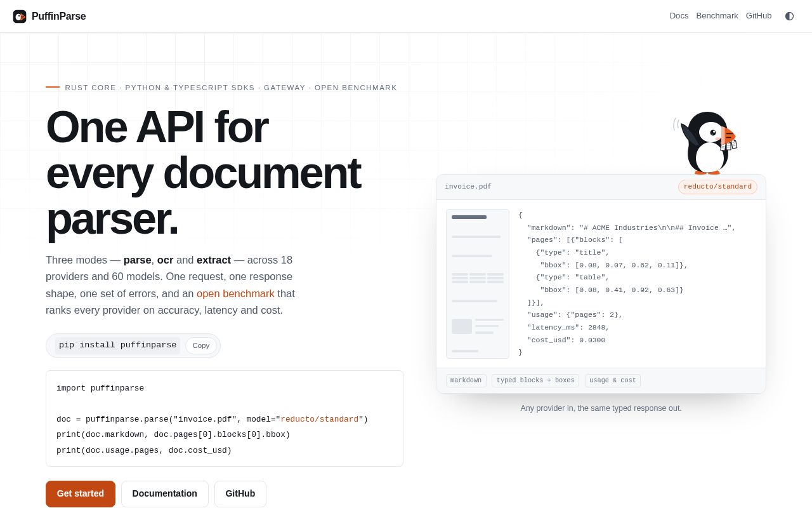Screen dimensions: 812x508
Task: Toggle the dark/light theme icon
Action: tap(789, 16)
